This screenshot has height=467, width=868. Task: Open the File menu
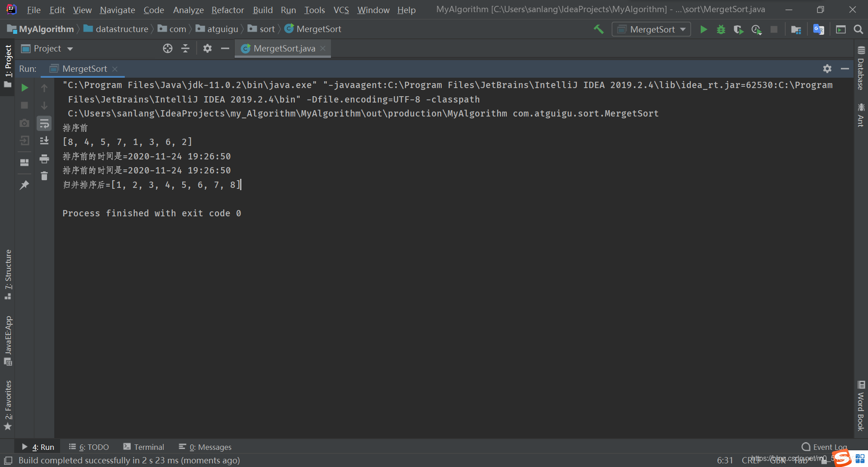click(34, 10)
